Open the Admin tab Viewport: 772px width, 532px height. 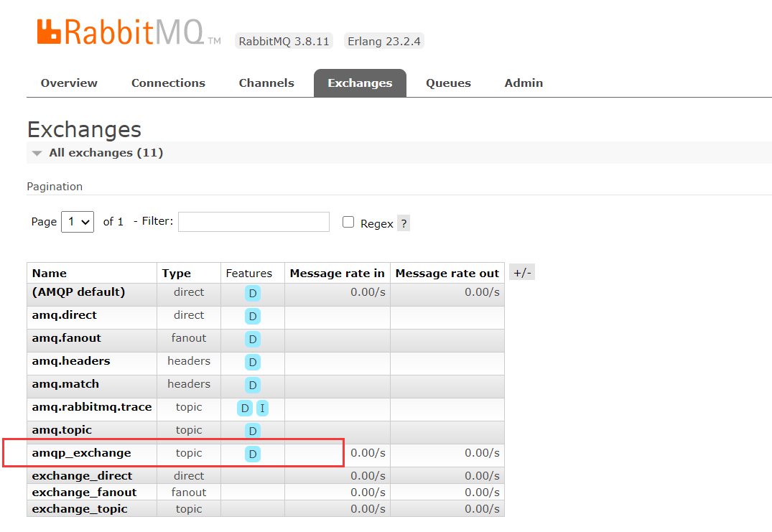(x=524, y=83)
